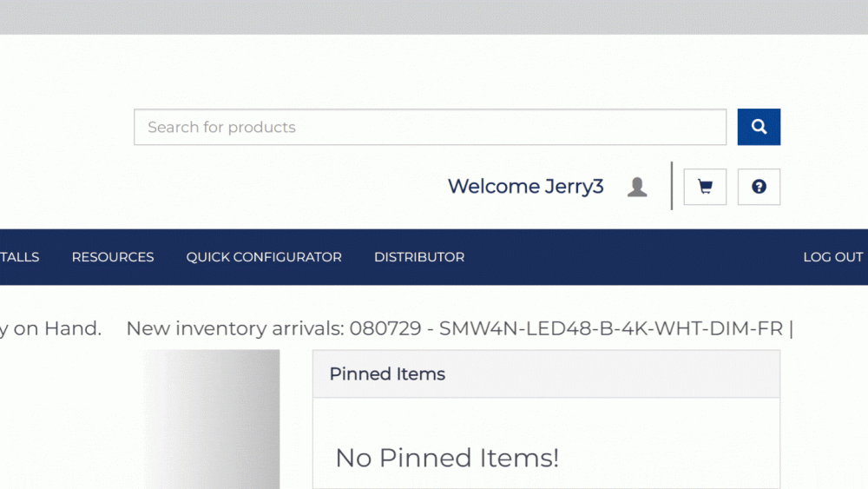Screen dimensions: 868x489
Task: Click empty navy bar area before LOG OUT
Action: 634,257
